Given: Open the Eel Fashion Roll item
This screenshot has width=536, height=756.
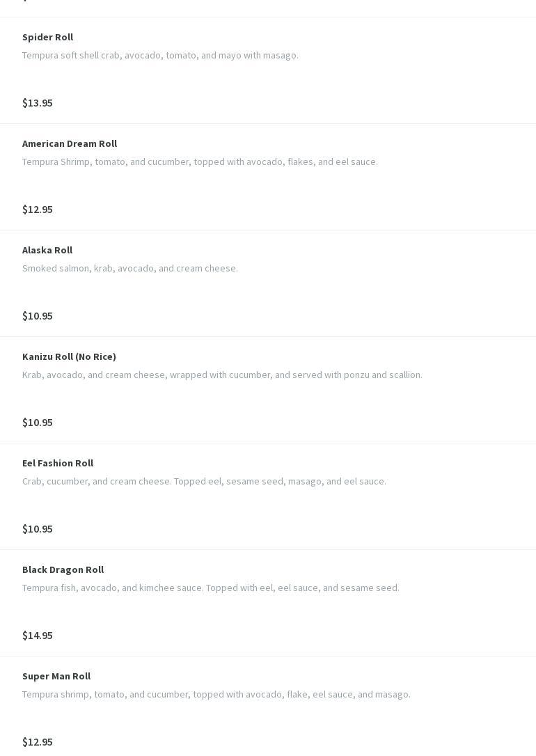Looking at the screenshot, I should click(x=58, y=463).
